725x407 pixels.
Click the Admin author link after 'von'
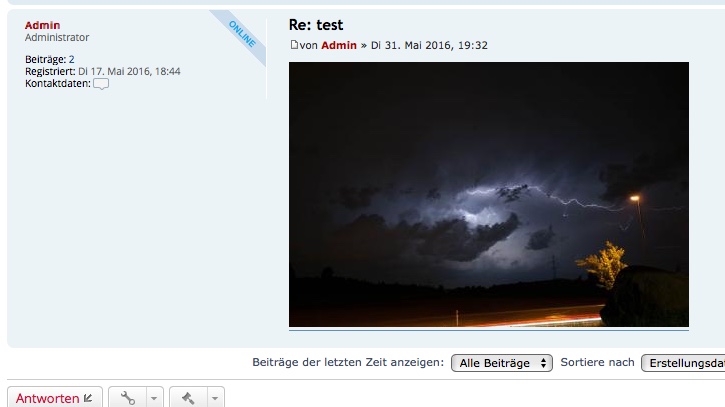pos(339,45)
